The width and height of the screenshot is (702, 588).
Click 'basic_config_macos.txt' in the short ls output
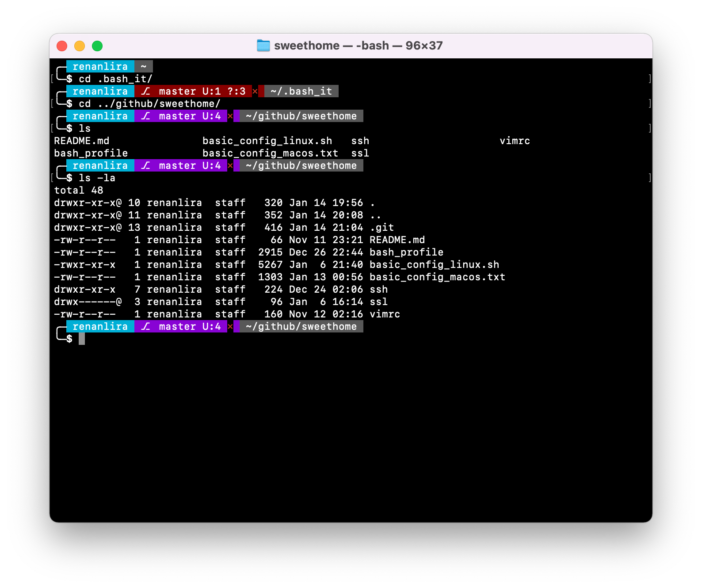(x=270, y=153)
